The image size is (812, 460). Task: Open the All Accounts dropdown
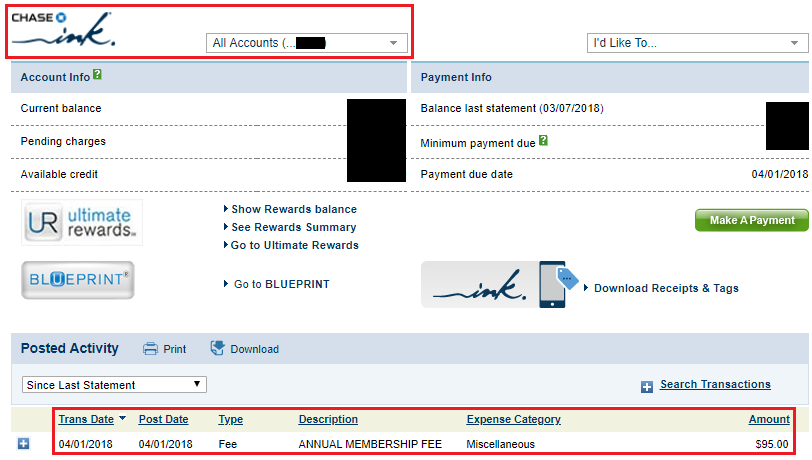pos(307,43)
